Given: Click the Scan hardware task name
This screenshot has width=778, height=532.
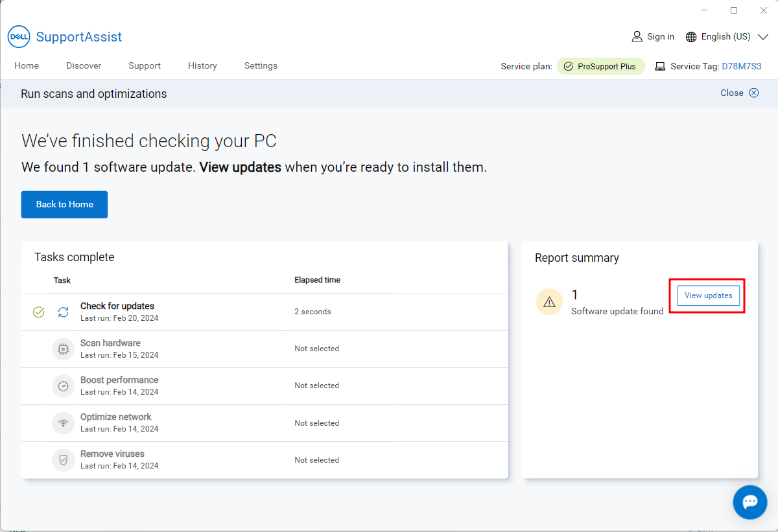Looking at the screenshot, I should [x=110, y=343].
